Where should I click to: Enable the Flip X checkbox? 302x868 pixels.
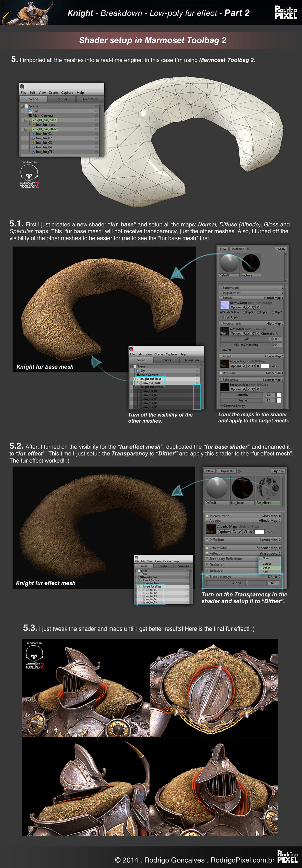click(x=244, y=312)
